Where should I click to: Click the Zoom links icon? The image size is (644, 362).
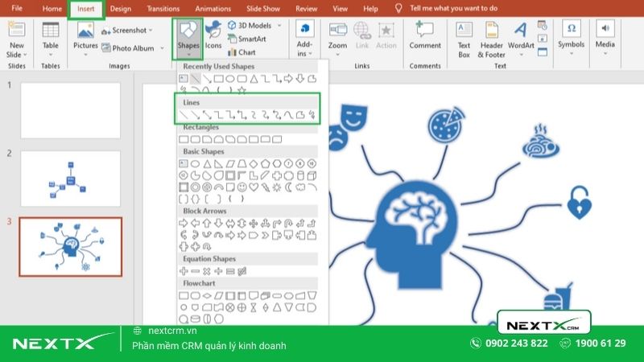pos(337,30)
